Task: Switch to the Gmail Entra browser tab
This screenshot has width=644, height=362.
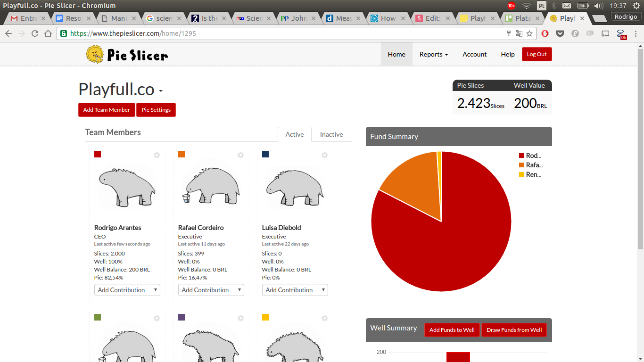Action: point(29,18)
